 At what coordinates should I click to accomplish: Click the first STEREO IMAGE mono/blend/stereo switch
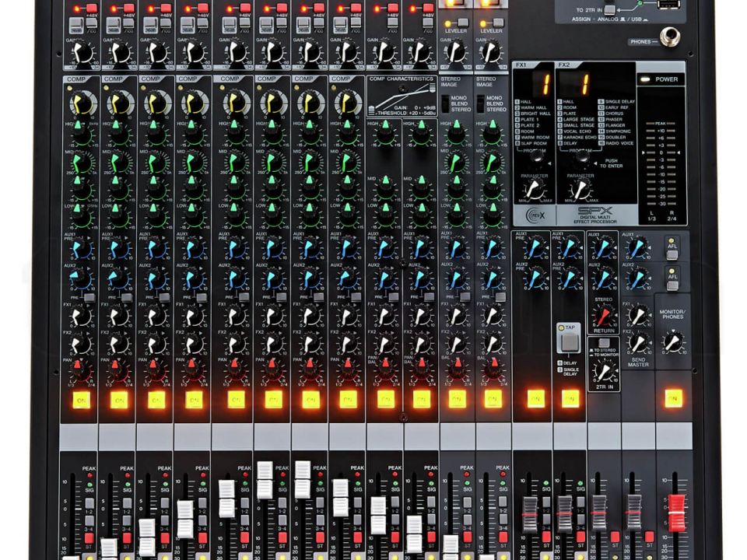tap(446, 103)
